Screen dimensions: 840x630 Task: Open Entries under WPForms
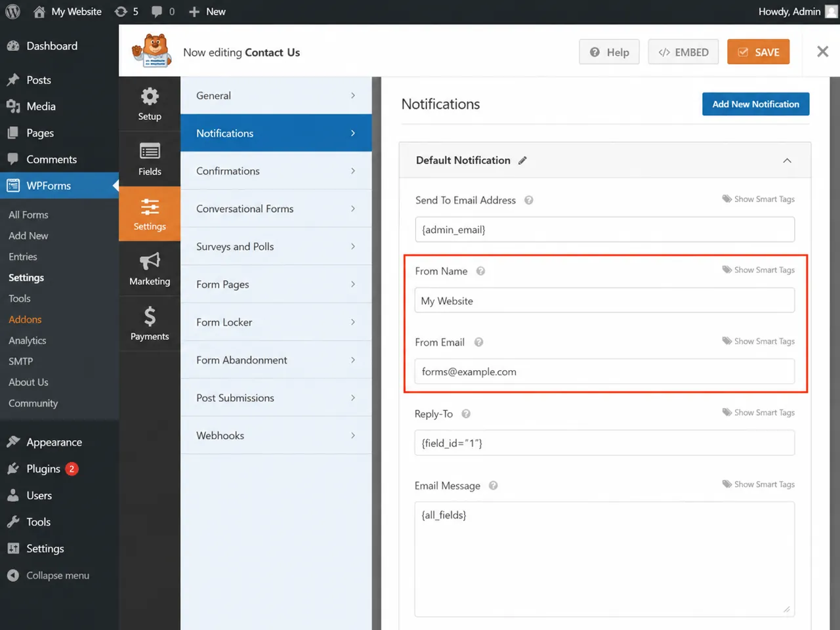(23, 257)
